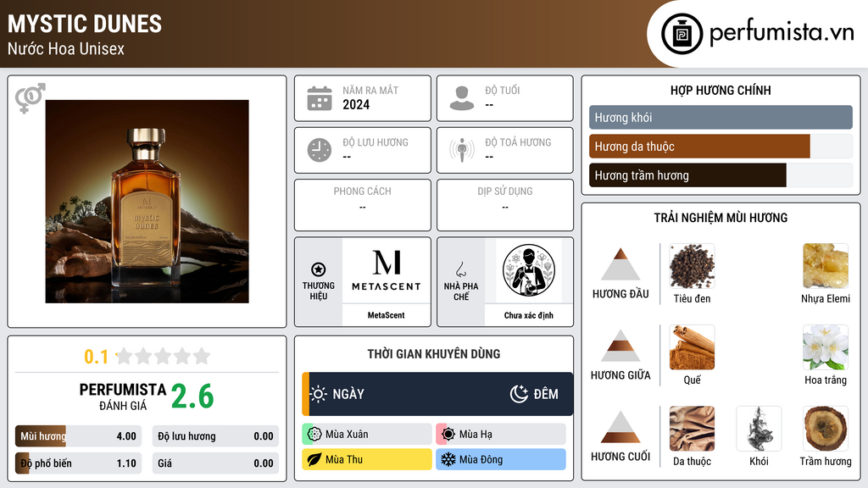Screen dimensions: 868x488
Task: Select the Trầm hương note image
Action: pyautogui.click(x=826, y=429)
